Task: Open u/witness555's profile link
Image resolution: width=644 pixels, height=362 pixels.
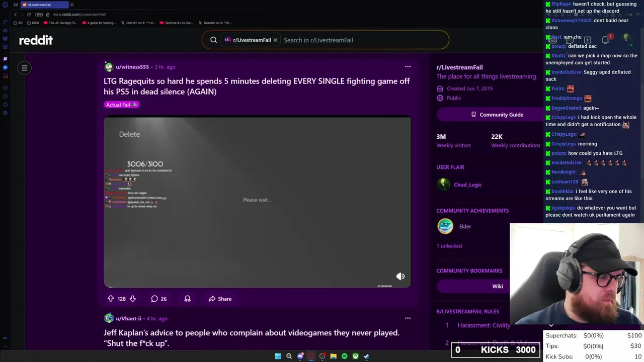Action: pyautogui.click(x=132, y=67)
